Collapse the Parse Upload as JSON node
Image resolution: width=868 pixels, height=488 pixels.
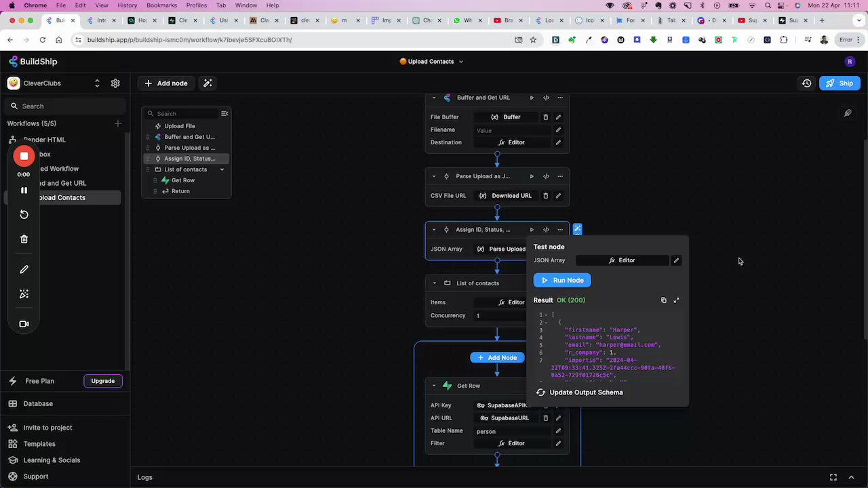point(433,176)
